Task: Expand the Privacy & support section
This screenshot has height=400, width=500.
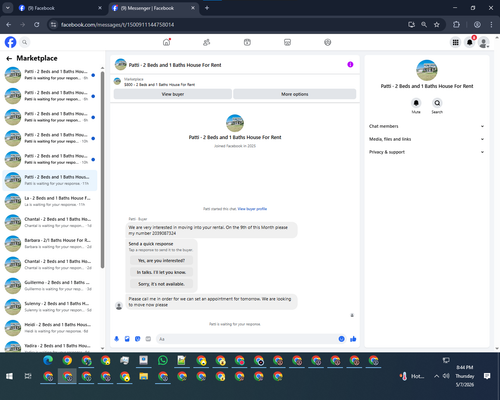Action: (x=427, y=152)
